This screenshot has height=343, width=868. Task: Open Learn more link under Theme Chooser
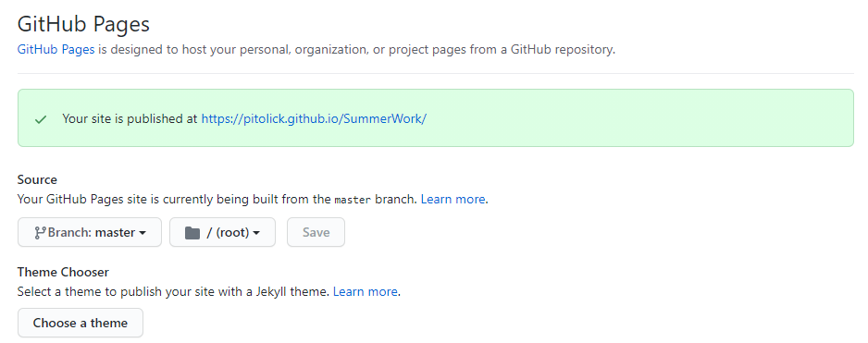(x=365, y=291)
